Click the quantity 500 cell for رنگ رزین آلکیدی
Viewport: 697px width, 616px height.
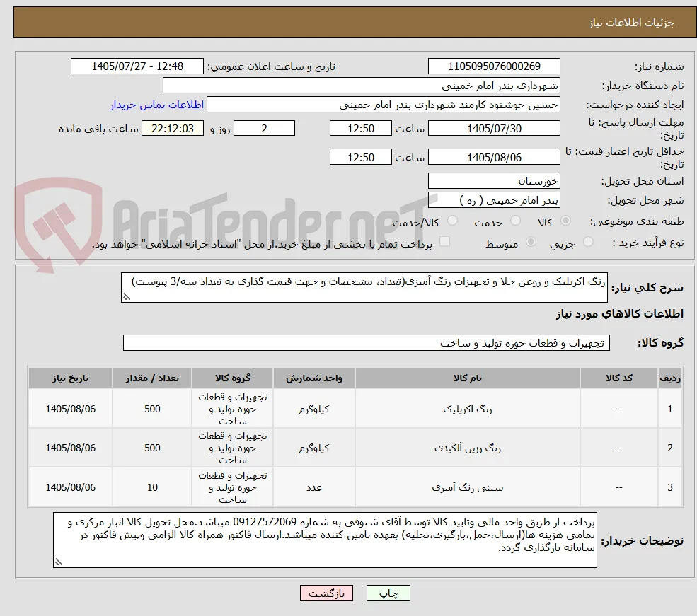click(152, 448)
